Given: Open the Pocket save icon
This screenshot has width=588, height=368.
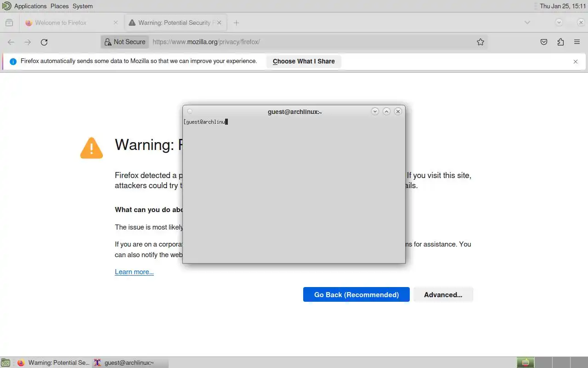Looking at the screenshot, I should pyautogui.click(x=544, y=42).
